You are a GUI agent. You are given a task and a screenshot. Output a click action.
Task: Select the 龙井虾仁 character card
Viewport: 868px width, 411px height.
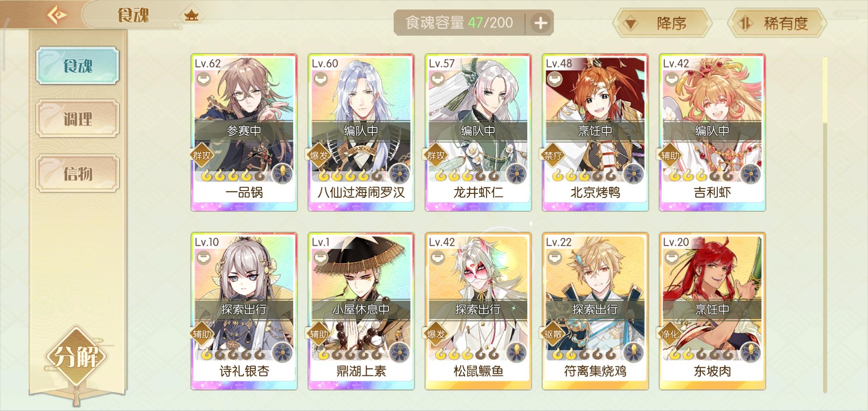tap(478, 132)
